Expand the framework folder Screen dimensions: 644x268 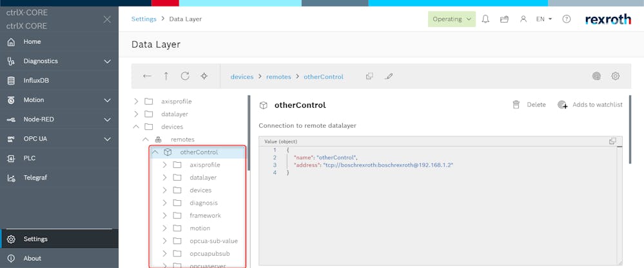(x=164, y=215)
